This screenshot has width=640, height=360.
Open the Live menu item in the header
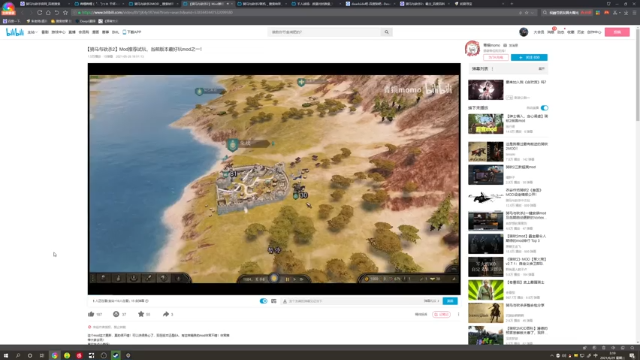(72, 32)
